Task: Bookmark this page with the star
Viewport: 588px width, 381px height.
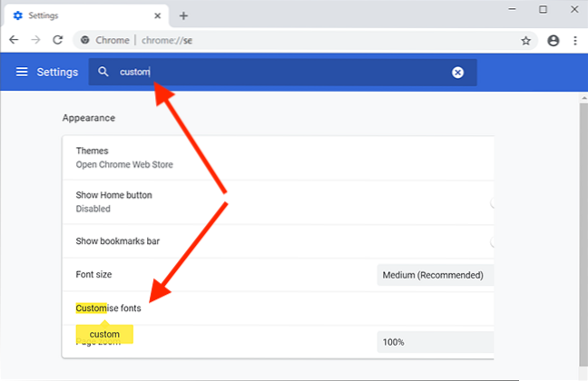Action: pos(525,40)
